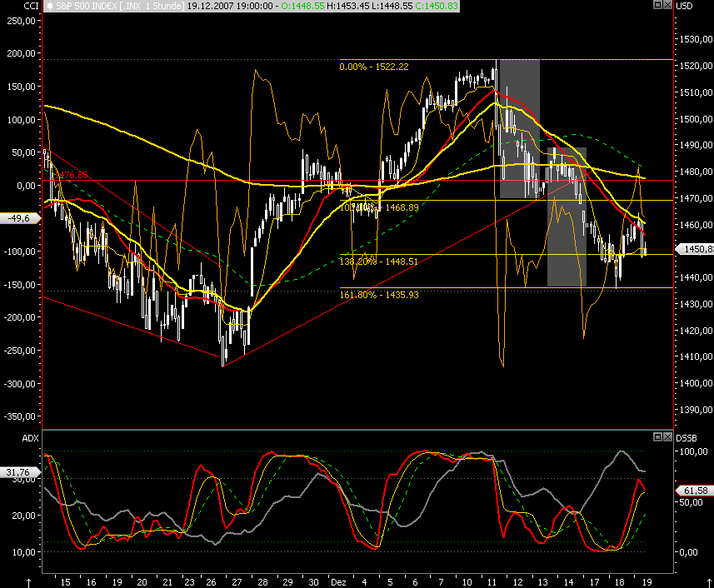Click the 200,00 CCI axis label
Viewport: 714px width, 588px height.
21,53
